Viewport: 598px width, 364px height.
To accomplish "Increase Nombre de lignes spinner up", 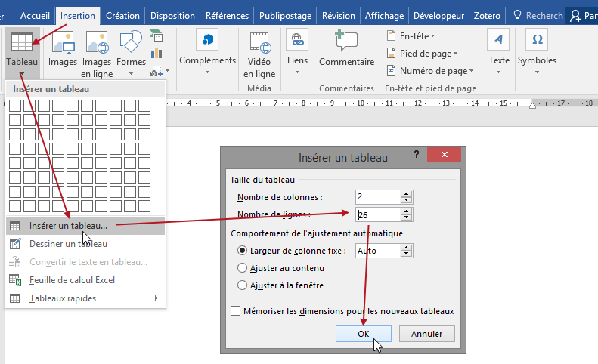I will click(407, 211).
